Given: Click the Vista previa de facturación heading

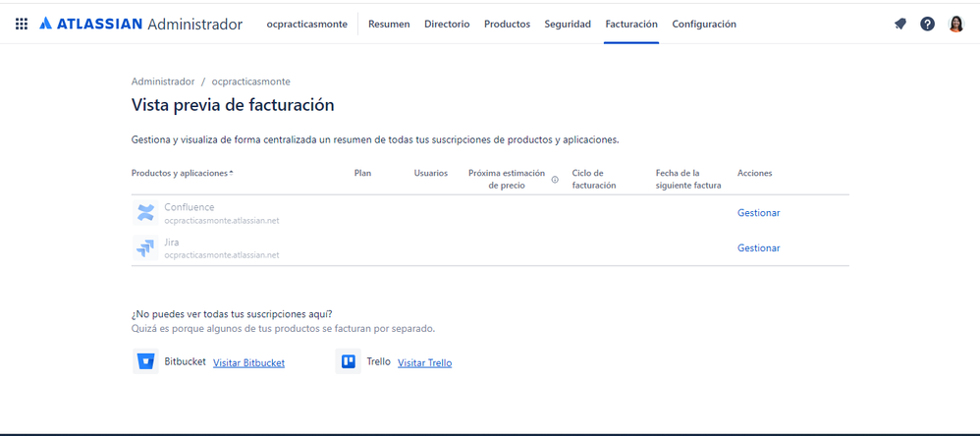Looking at the screenshot, I should pos(233,105).
